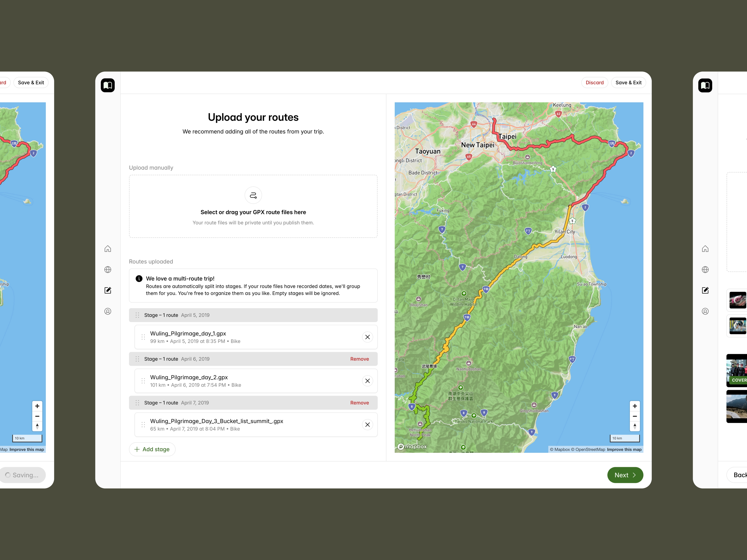This screenshot has height=560, width=747.
Task: Remove the April 7, 2019 stage
Action: (359, 403)
